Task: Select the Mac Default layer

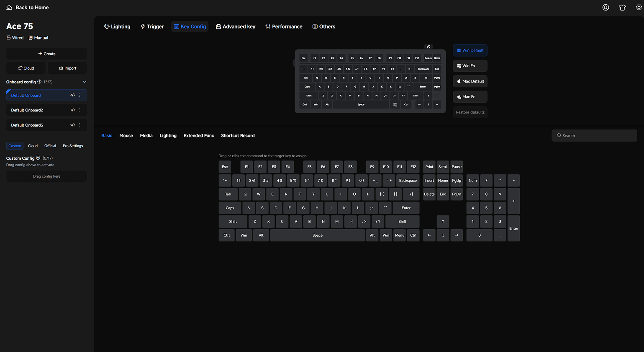Action: coord(470,81)
